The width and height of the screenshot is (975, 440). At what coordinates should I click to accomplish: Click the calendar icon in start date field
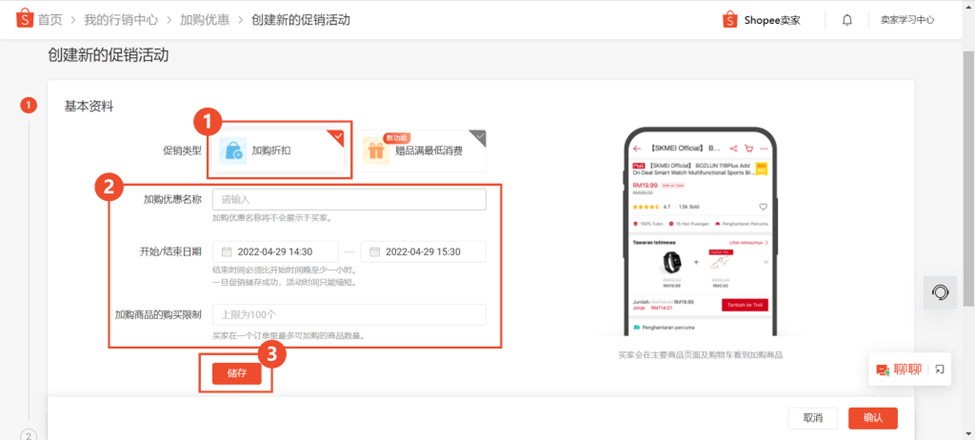227,252
